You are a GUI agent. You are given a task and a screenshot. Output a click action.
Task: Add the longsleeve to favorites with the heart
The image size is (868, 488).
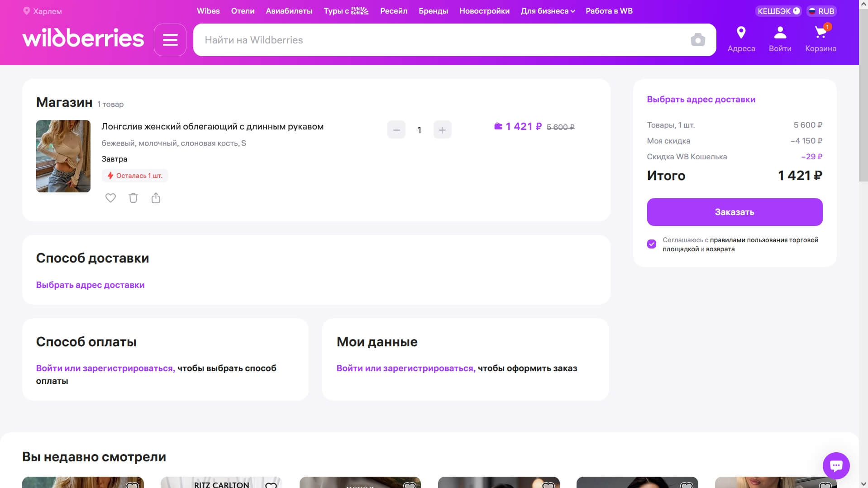pyautogui.click(x=110, y=198)
